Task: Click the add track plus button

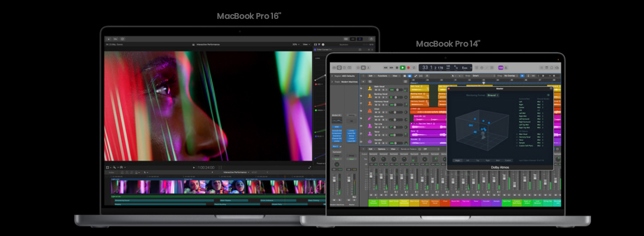Action: click(x=363, y=81)
